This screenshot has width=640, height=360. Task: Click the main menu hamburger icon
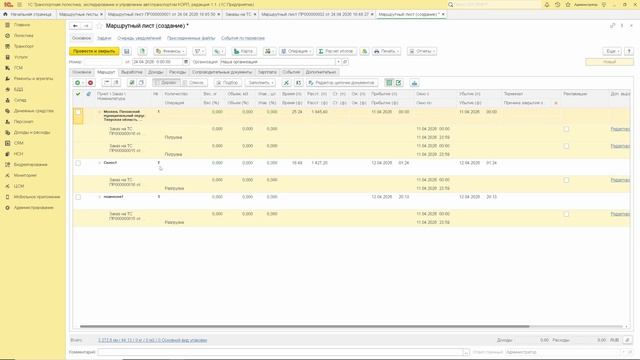19,4
